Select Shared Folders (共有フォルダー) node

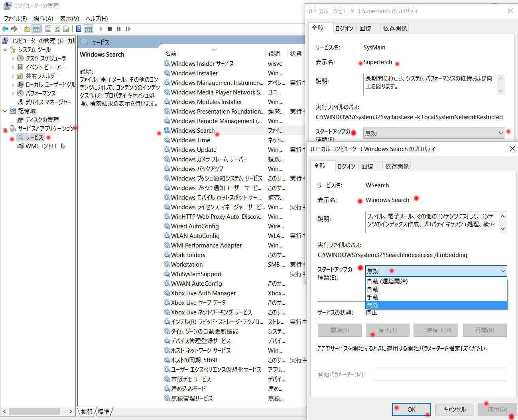tap(42, 76)
